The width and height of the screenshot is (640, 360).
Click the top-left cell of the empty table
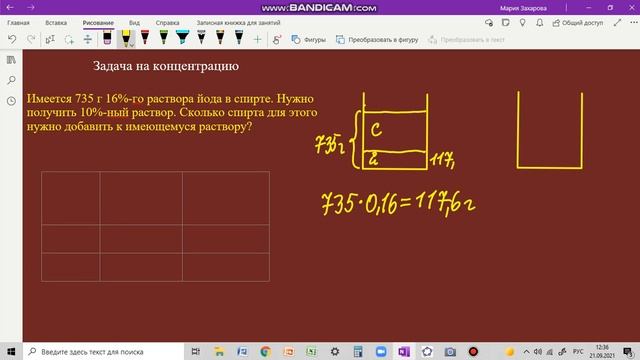pyautogui.click(x=71, y=198)
